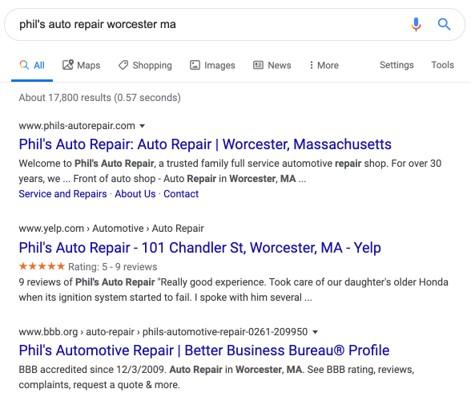Open the Better Business Bureau Profile result

coord(204,350)
